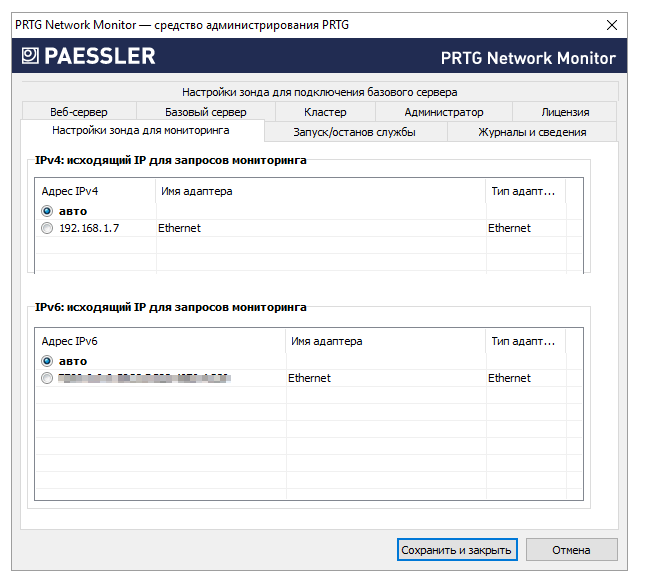This screenshot has width=650, height=586.
Task: Click the 'Сохранить и закрыть' button
Action: point(456,550)
